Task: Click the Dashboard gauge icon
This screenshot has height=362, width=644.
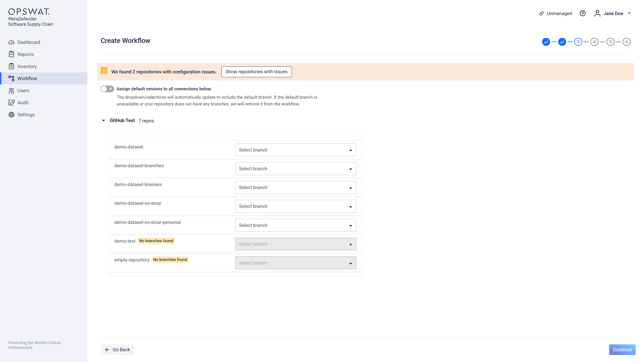Action: [11, 42]
